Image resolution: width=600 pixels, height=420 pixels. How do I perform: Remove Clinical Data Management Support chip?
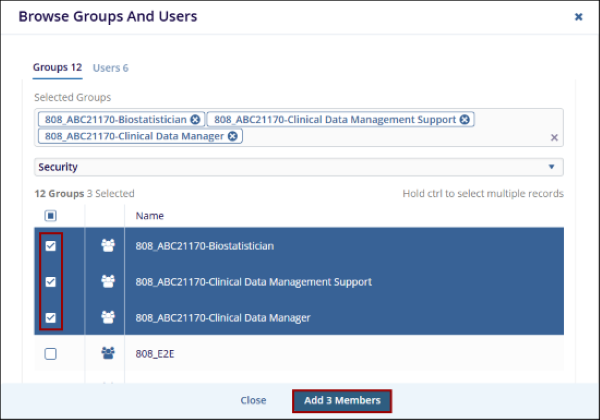coord(464,119)
